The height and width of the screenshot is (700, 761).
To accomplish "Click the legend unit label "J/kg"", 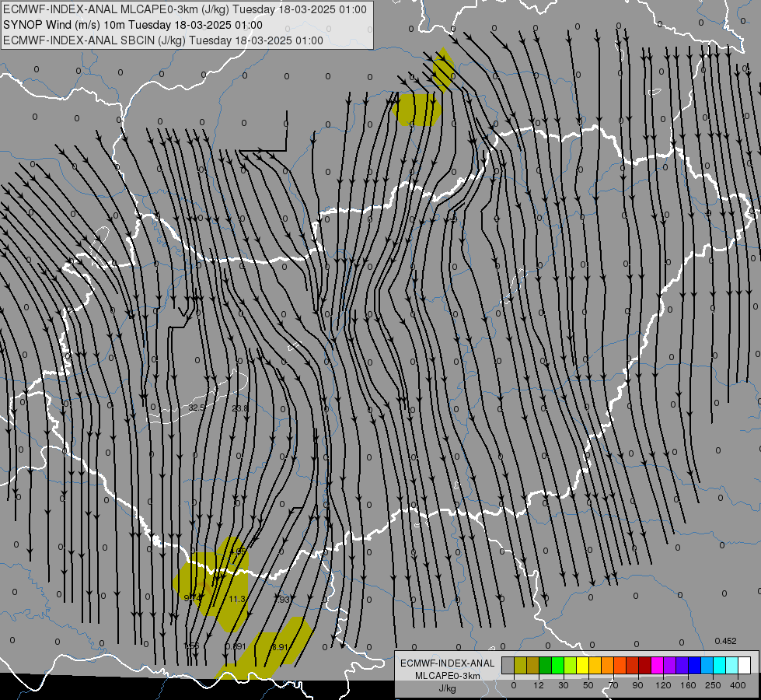I will pyautogui.click(x=448, y=688).
